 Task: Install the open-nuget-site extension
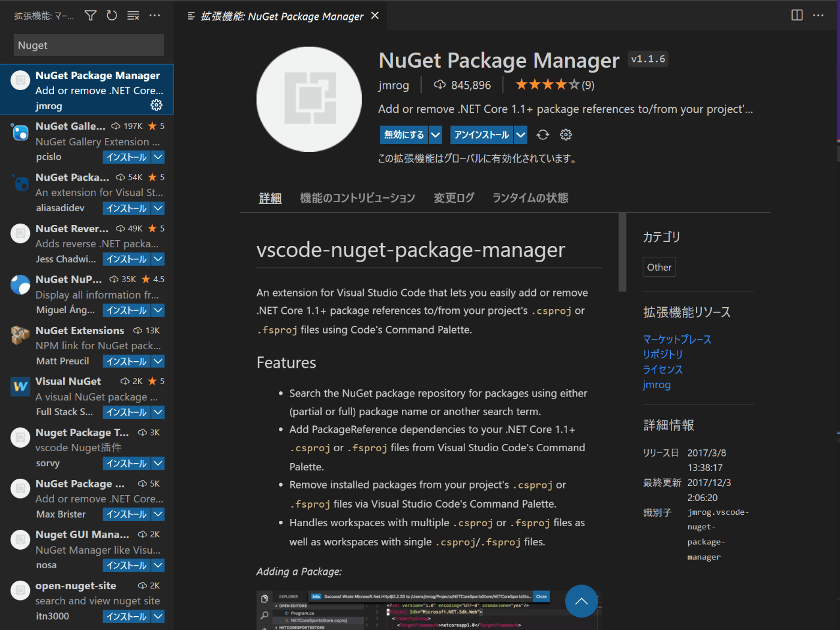tap(127, 616)
